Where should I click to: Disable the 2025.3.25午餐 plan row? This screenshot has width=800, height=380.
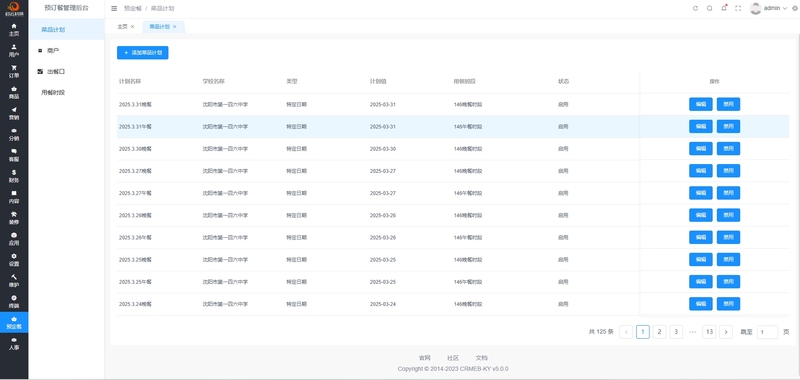728,282
